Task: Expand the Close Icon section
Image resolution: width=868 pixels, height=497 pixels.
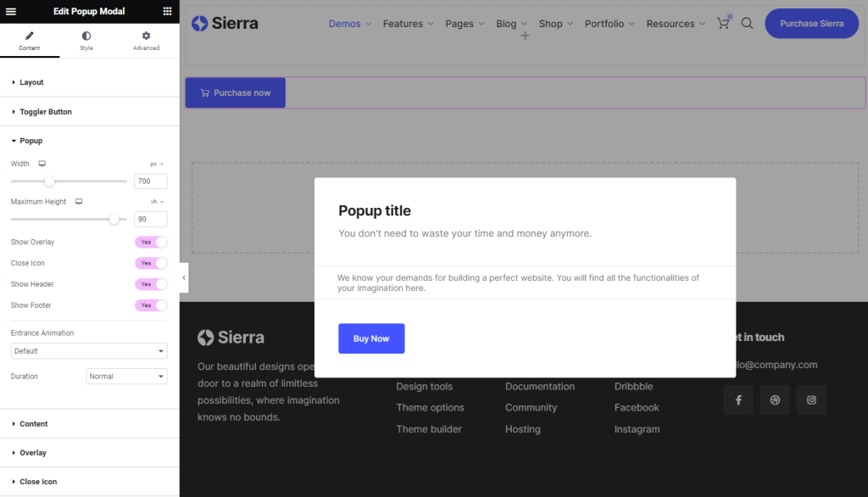Action: pyautogui.click(x=90, y=482)
